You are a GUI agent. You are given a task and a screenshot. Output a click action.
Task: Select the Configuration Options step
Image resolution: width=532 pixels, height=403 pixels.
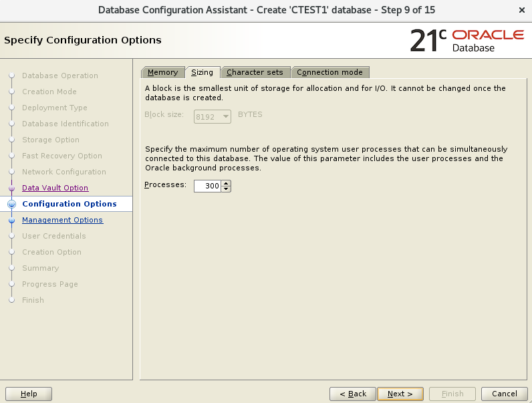click(x=70, y=204)
